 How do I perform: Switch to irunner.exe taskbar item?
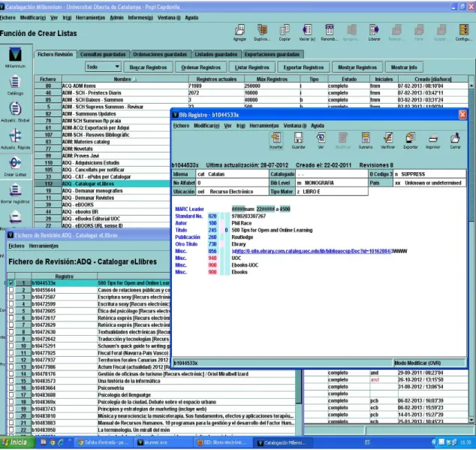(x=164, y=442)
